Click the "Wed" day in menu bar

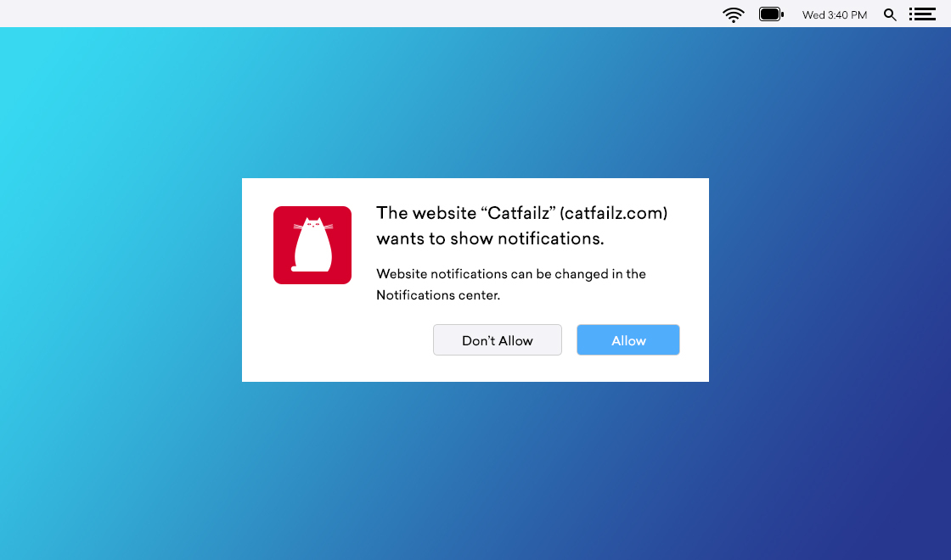[x=813, y=15]
